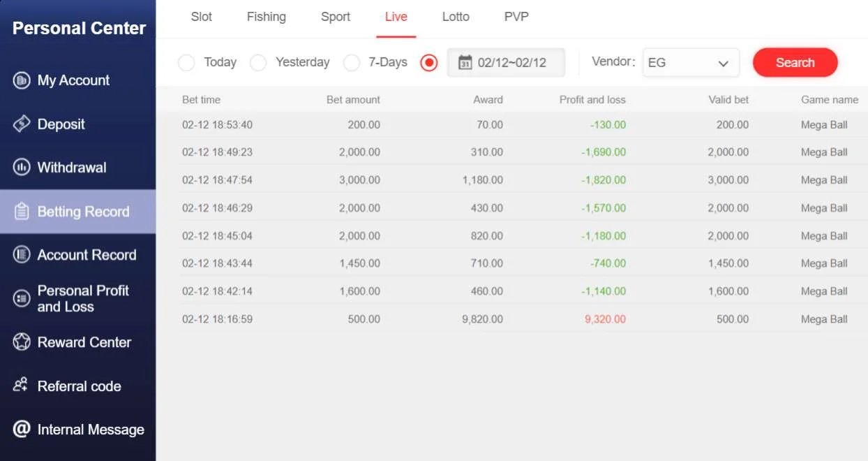Click the red Search button
Image resolution: width=868 pixels, height=461 pixels.
point(795,62)
